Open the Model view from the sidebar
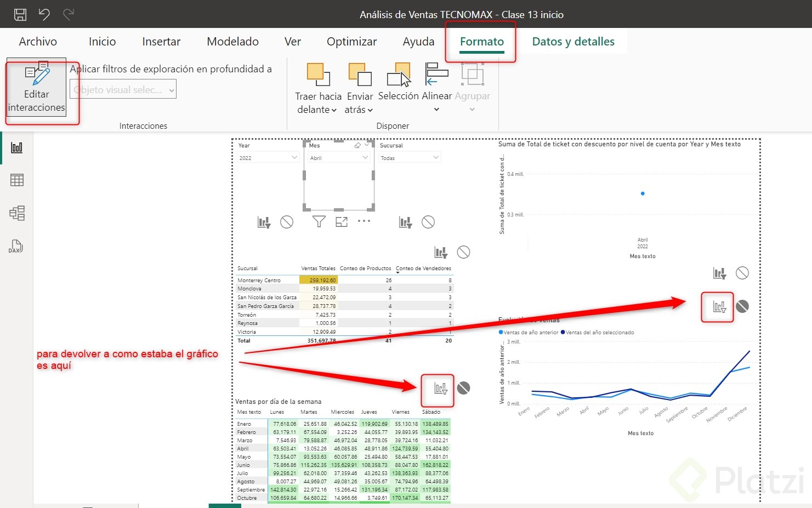 (x=17, y=213)
